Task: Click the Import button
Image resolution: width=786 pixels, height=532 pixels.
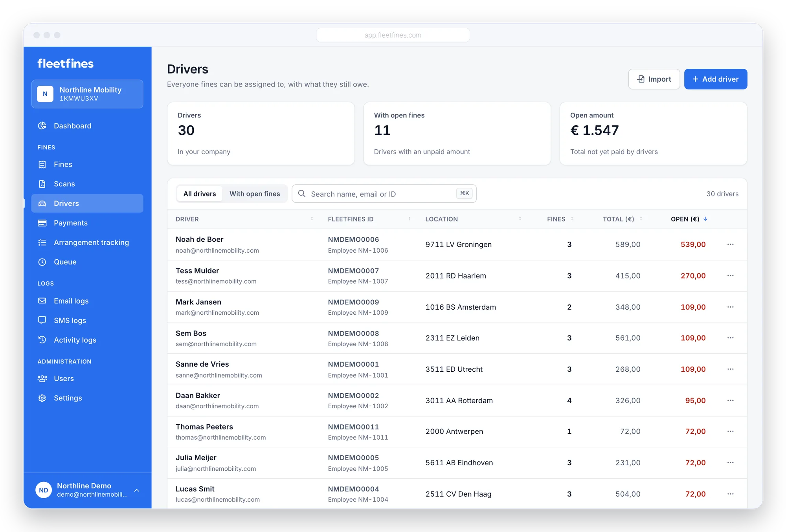Action: coord(654,79)
